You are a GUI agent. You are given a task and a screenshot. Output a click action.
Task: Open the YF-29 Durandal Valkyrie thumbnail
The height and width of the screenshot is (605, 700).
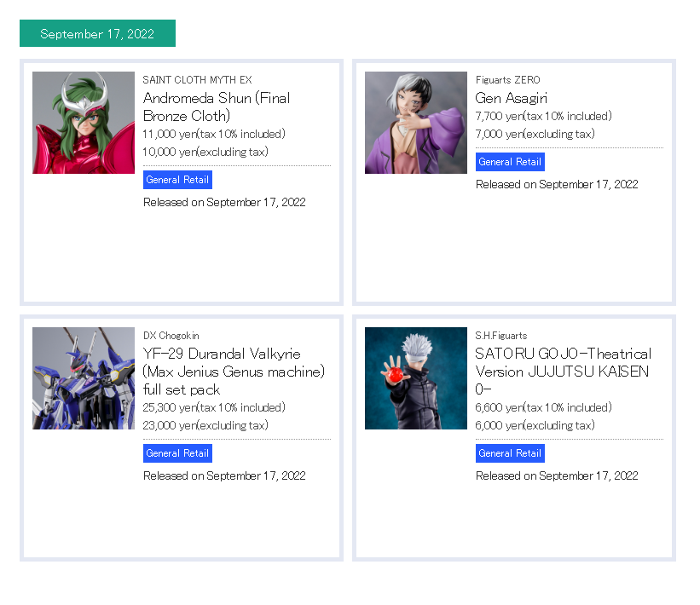pyautogui.click(x=84, y=378)
